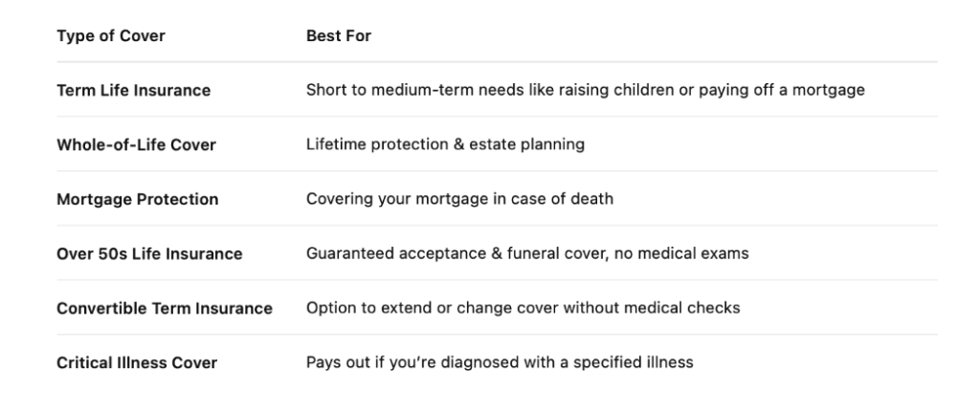Click the "Short to medium-term needs" opening text
This screenshot has width=980, height=413.
[402, 91]
